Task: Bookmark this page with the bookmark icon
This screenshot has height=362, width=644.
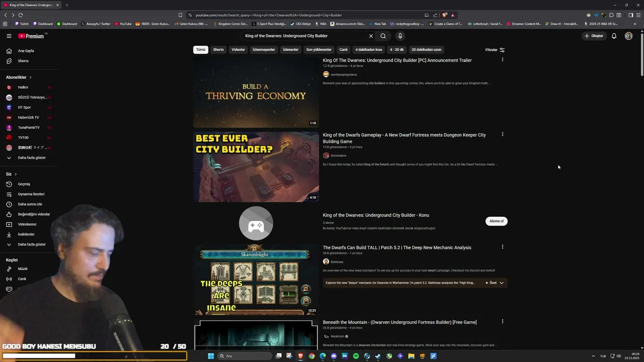Action: 180,15
